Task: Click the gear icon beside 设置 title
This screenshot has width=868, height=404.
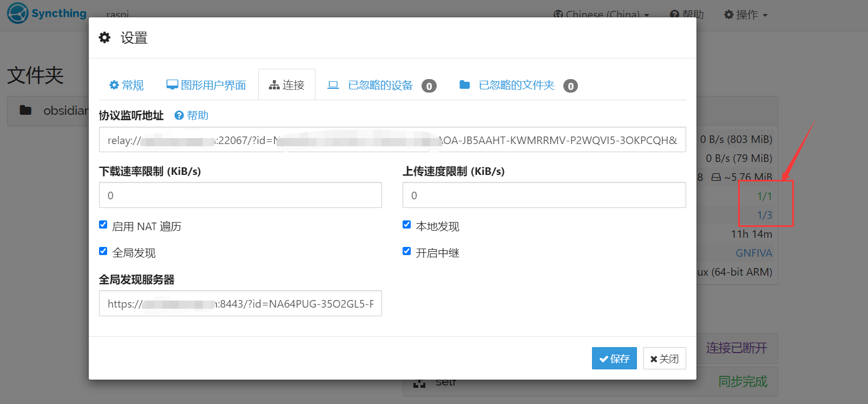Action: (104, 37)
